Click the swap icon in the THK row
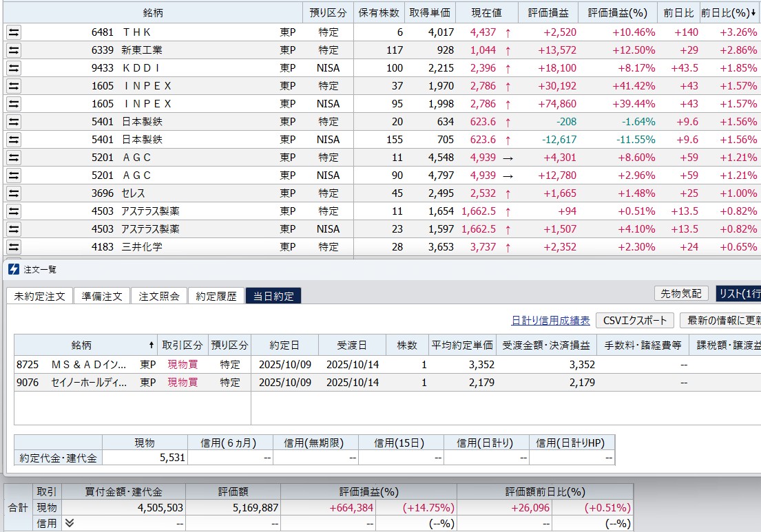Screen dimensions: 761x532 14,32
